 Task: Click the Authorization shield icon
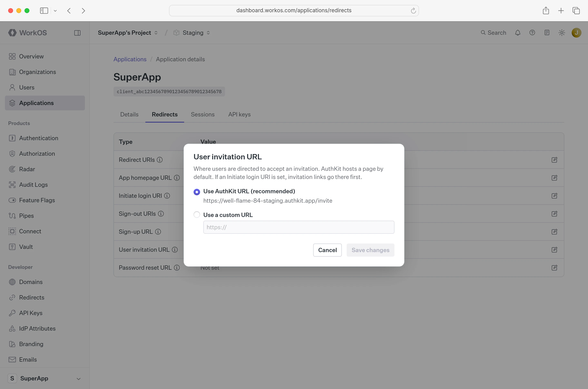pos(12,154)
